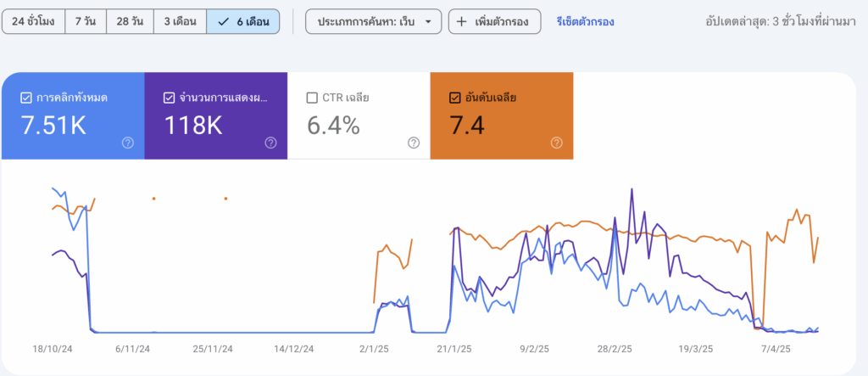Screen dimensions: 868x376
Task: Click the 19/3/25 axis label
Action: (x=695, y=349)
